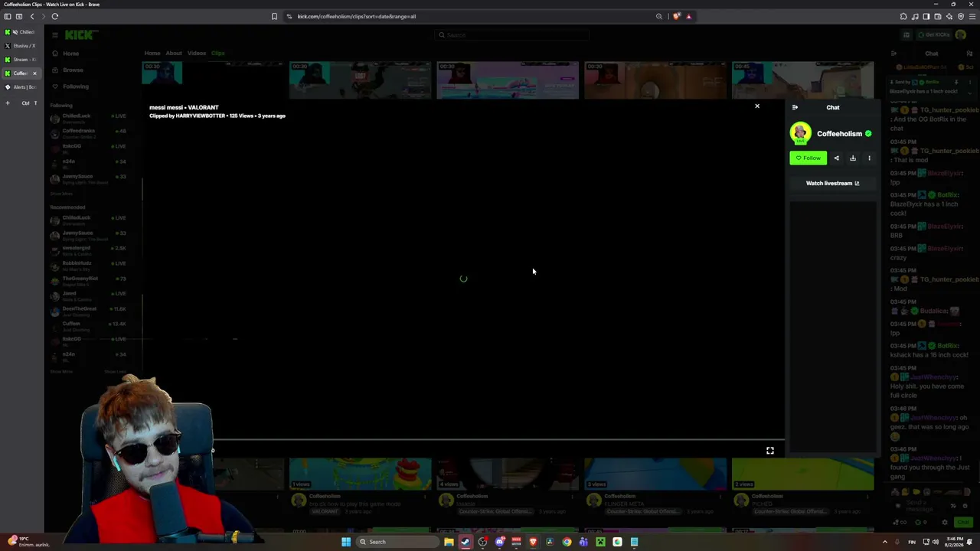Switch to the Stream - Kick tab

point(21,60)
